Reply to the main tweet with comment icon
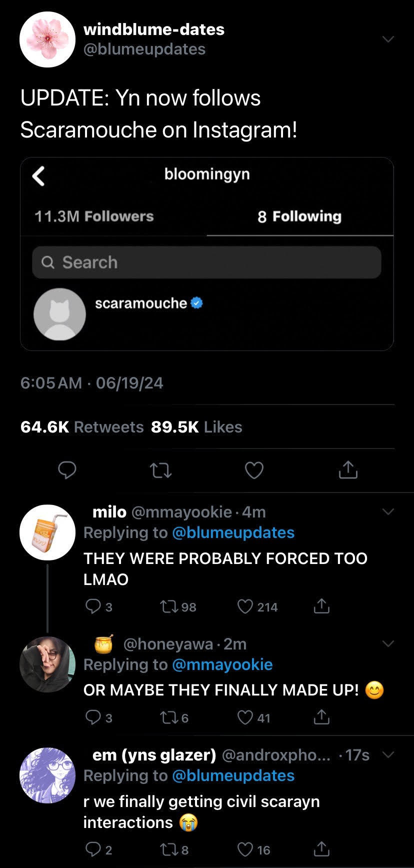Screen dimensions: 414x868 point(67,470)
